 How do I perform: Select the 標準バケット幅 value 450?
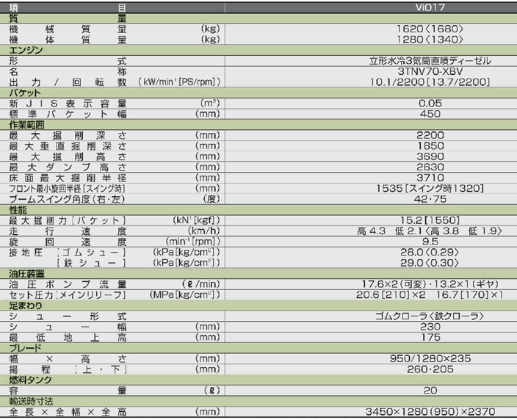coord(430,115)
